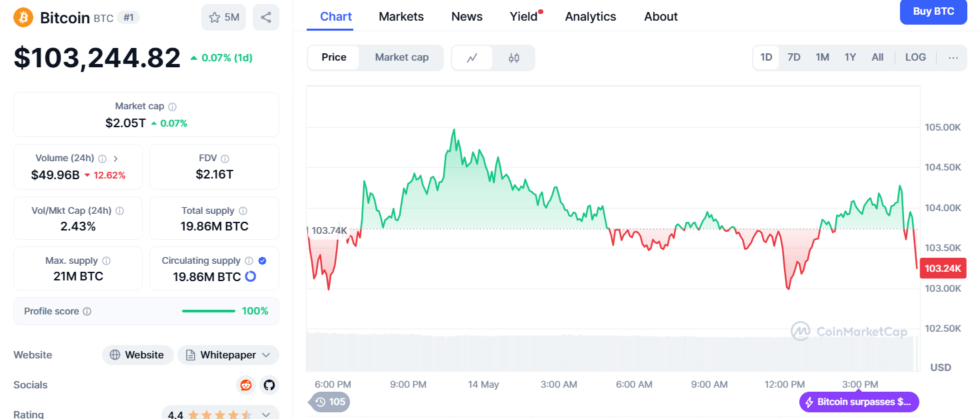Click the 14 May date axis label

click(483, 385)
